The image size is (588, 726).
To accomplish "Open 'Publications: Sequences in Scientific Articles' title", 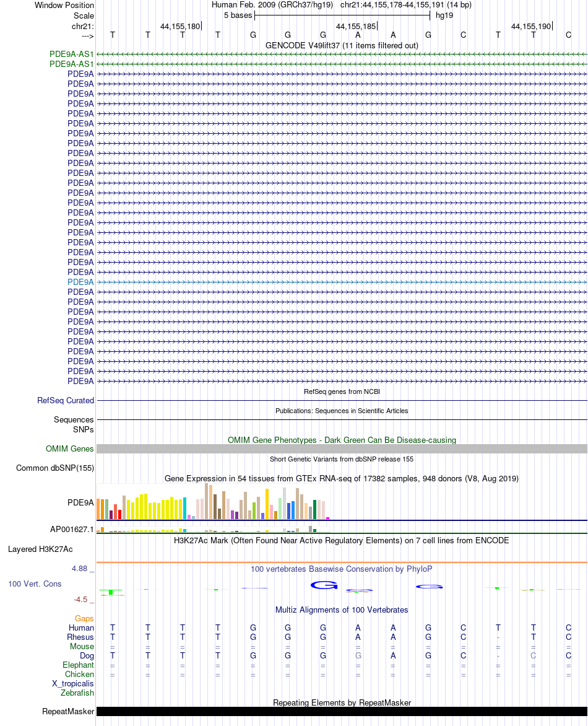I will pos(342,411).
